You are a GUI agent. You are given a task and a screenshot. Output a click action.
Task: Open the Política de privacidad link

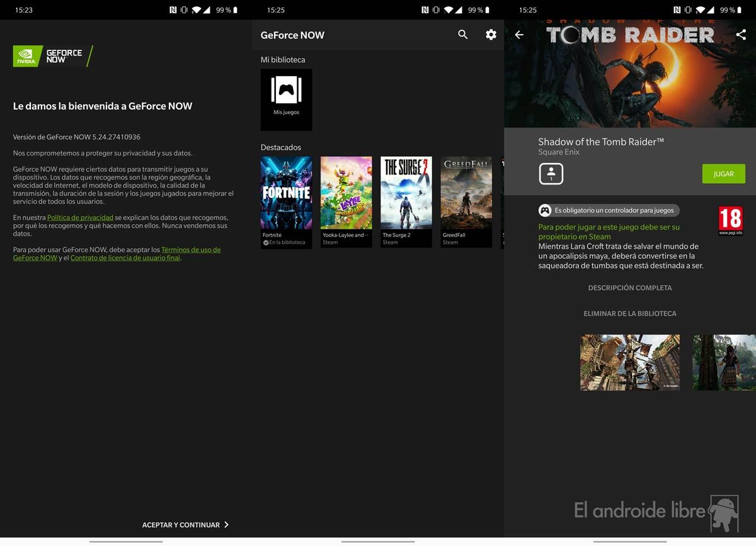80,218
